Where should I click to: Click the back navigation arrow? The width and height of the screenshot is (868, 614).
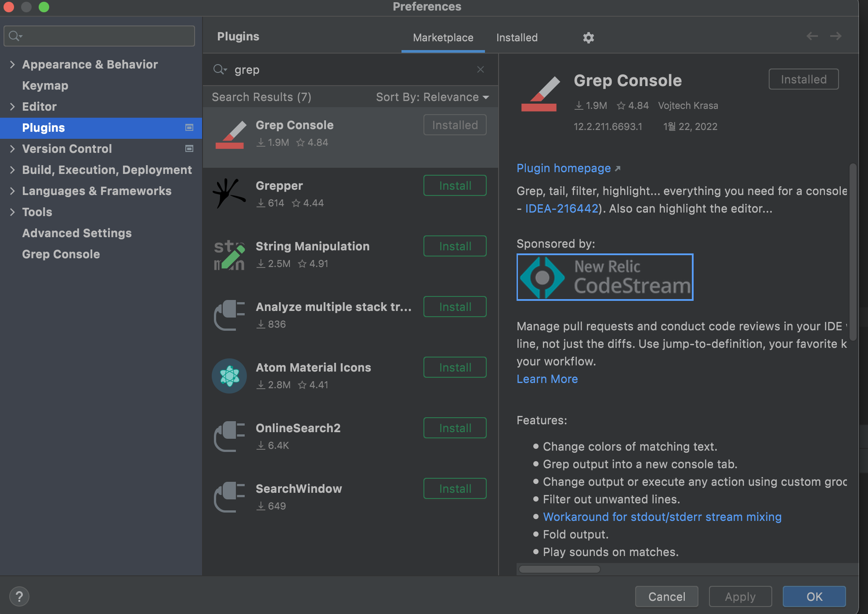812,36
